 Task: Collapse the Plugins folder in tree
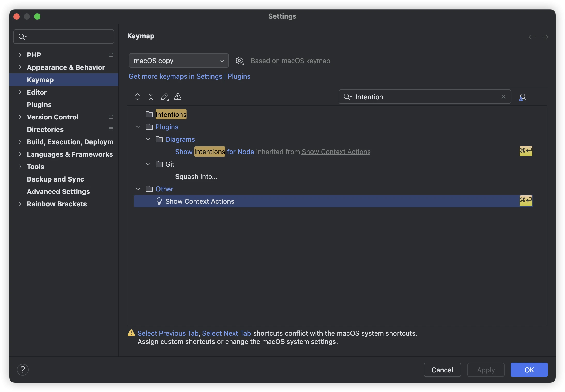point(138,127)
